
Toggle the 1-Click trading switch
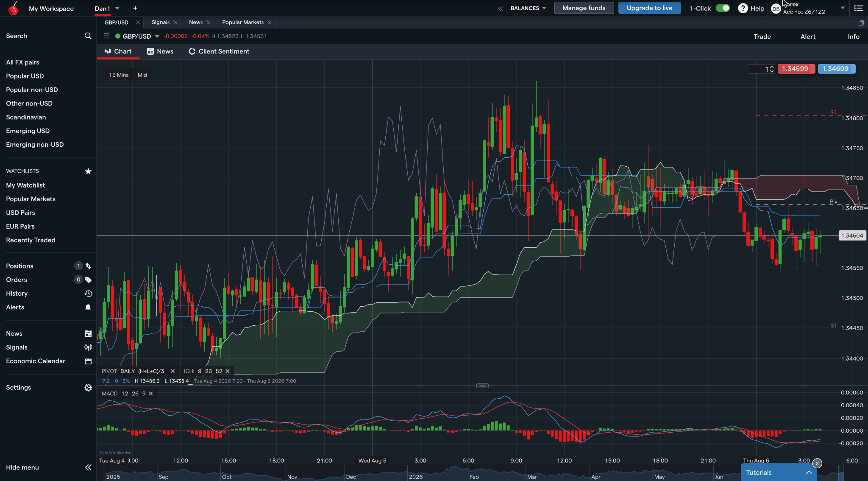click(723, 8)
